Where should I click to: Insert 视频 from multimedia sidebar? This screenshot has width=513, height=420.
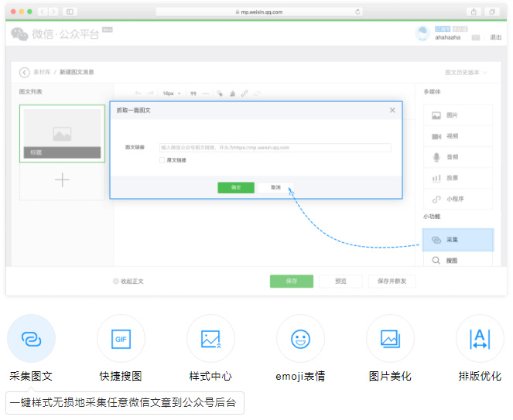[x=457, y=136]
